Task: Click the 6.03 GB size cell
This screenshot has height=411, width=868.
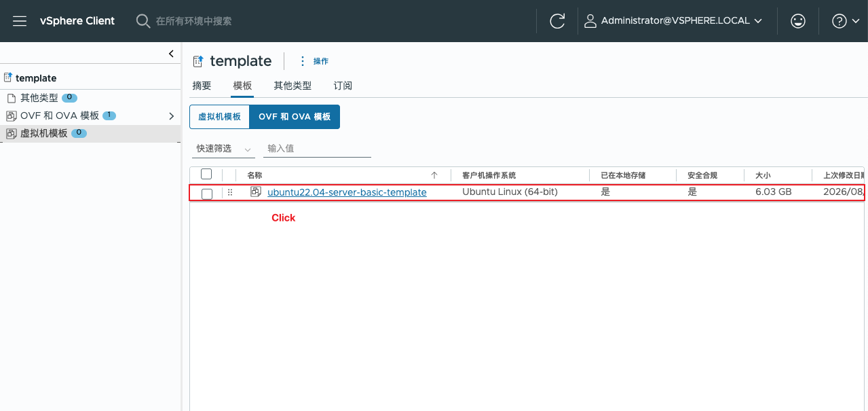Action: coord(774,192)
